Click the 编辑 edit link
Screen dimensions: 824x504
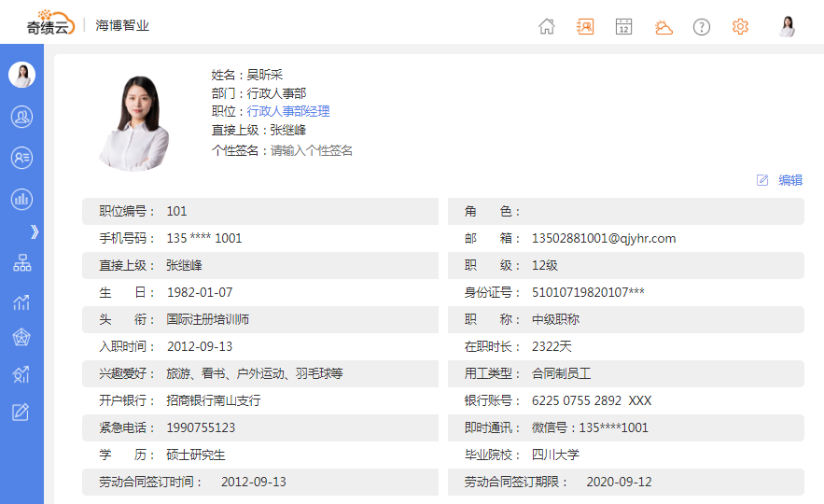click(789, 180)
